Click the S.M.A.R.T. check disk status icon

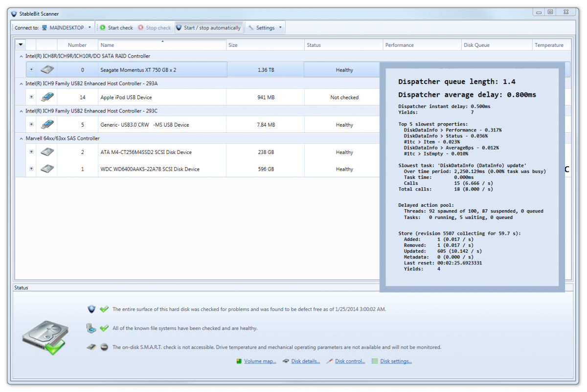91,347
